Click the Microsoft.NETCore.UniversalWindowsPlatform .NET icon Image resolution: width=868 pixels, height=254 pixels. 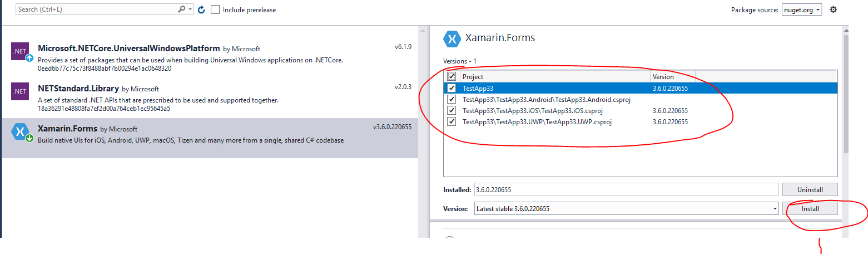tap(20, 51)
